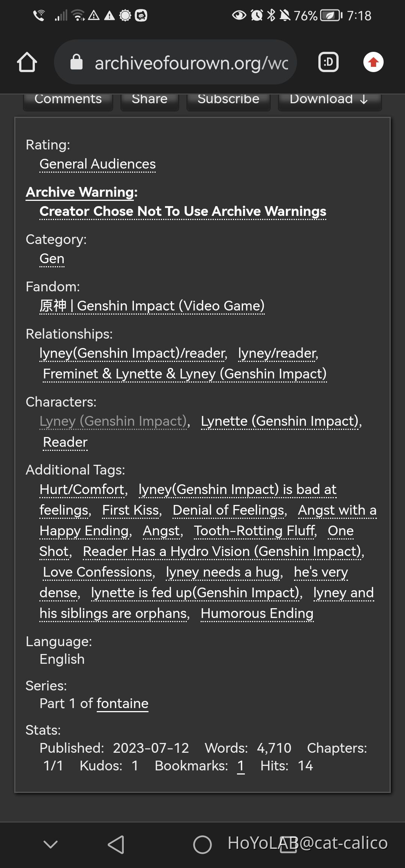View the Creator Chose Not To Use Archive Warnings tag
405x868 pixels.
point(183,211)
